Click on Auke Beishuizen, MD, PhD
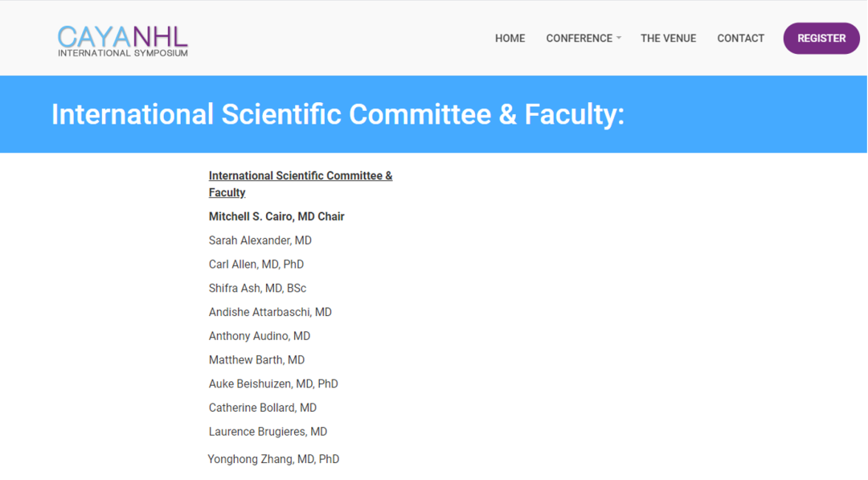Screen dimensions: 868x480 pyautogui.click(x=273, y=383)
